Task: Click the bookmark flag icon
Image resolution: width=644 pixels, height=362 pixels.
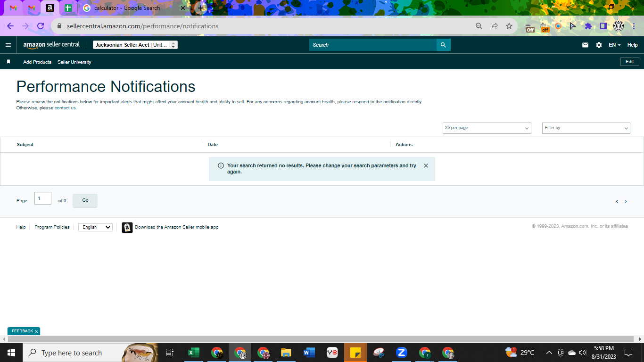Action: click(x=8, y=62)
